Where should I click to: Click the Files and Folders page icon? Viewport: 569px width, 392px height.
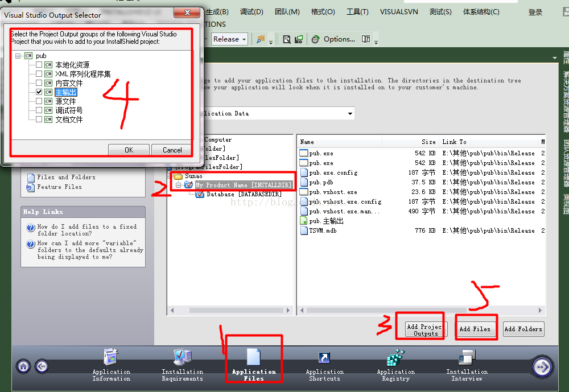point(31,178)
